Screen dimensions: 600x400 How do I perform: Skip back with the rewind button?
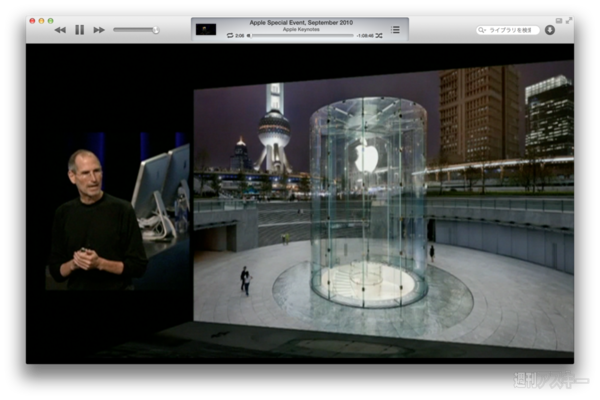coord(60,30)
